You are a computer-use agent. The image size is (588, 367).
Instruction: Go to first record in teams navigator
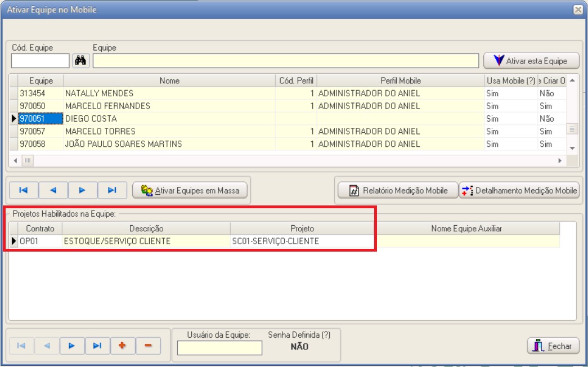(x=24, y=190)
